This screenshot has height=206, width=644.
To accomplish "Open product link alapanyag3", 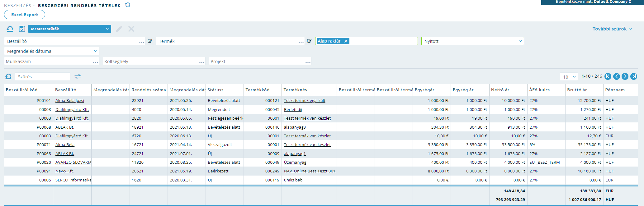I will coord(295,127).
